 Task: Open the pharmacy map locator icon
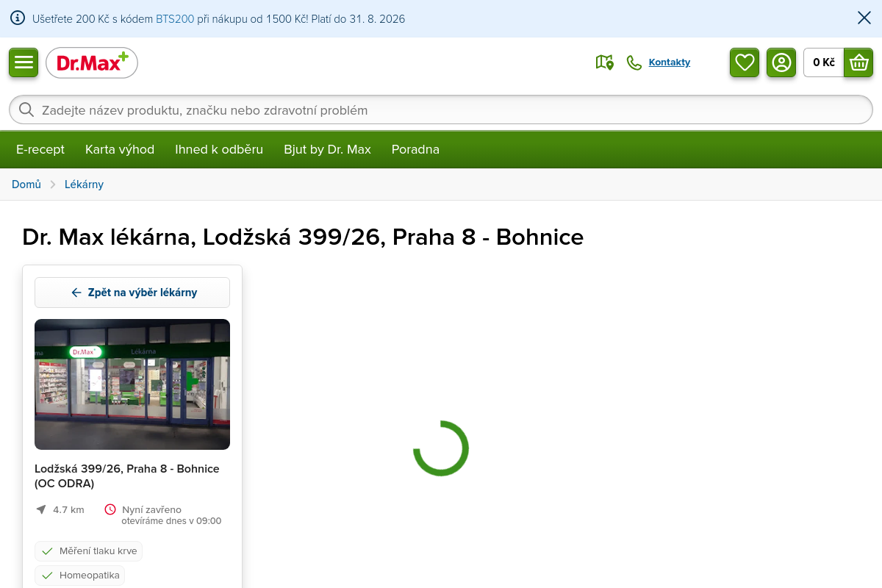tap(604, 62)
